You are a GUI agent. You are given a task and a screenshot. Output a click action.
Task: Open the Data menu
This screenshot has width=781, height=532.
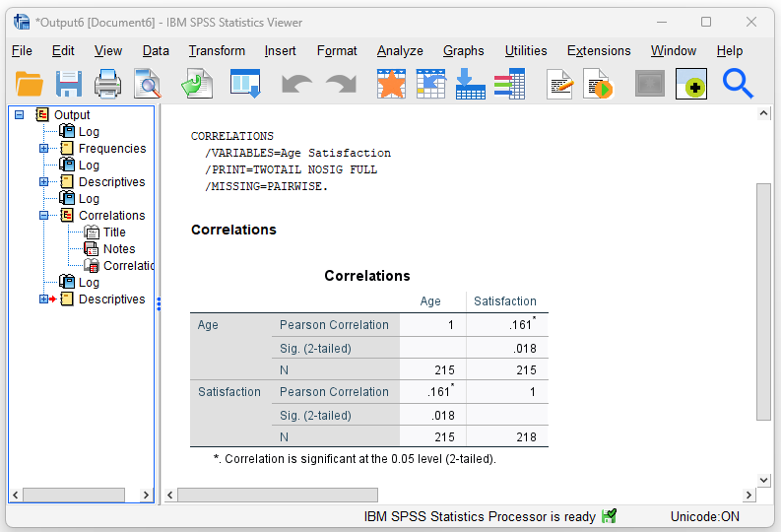click(x=156, y=51)
